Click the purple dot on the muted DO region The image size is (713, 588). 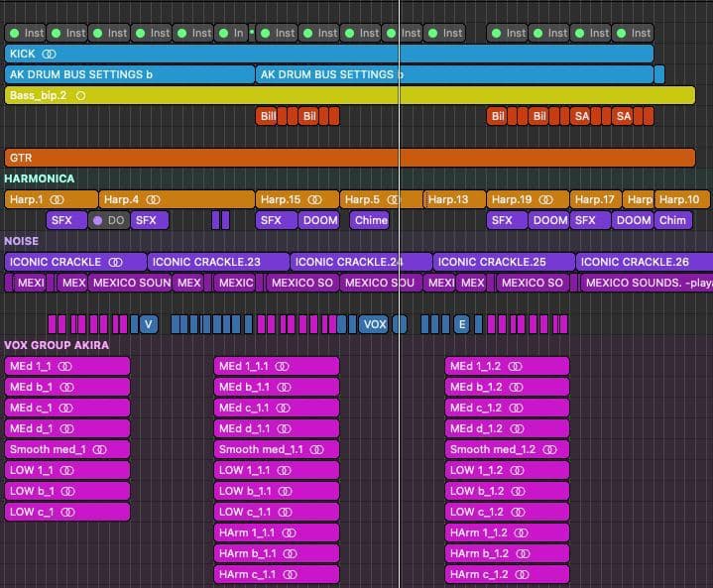pyautogui.click(x=97, y=220)
